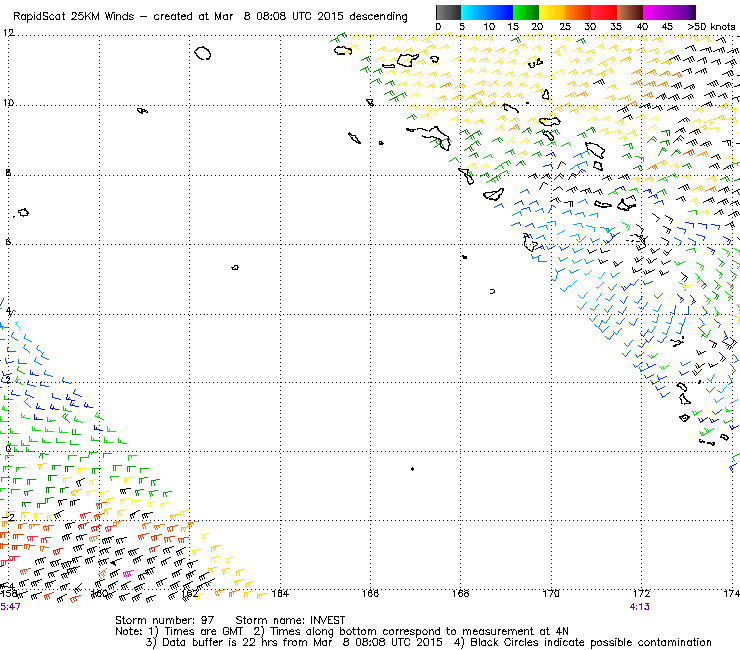Click the blue 10-15 knots legend segment
740x650 pixels.
pos(500,12)
